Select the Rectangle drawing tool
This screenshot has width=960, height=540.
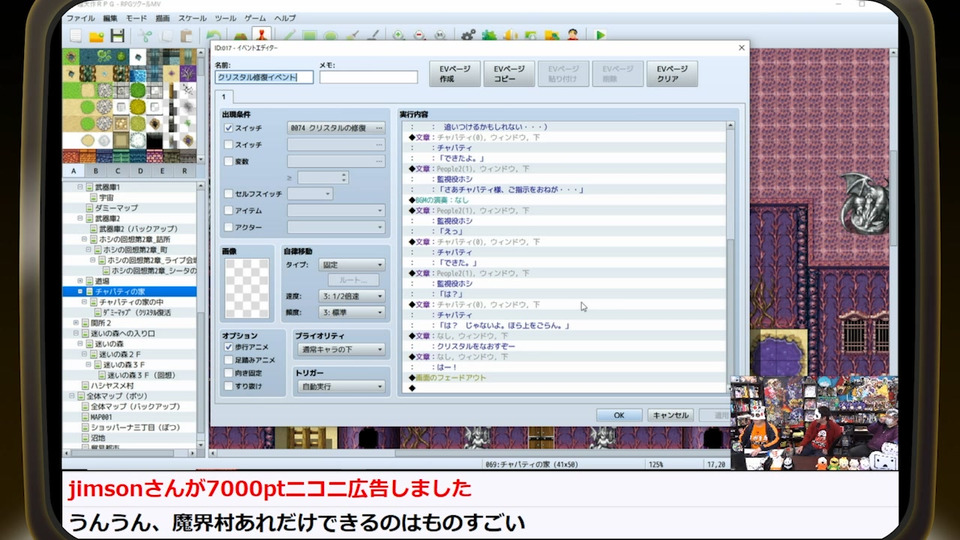tap(309, 36)
